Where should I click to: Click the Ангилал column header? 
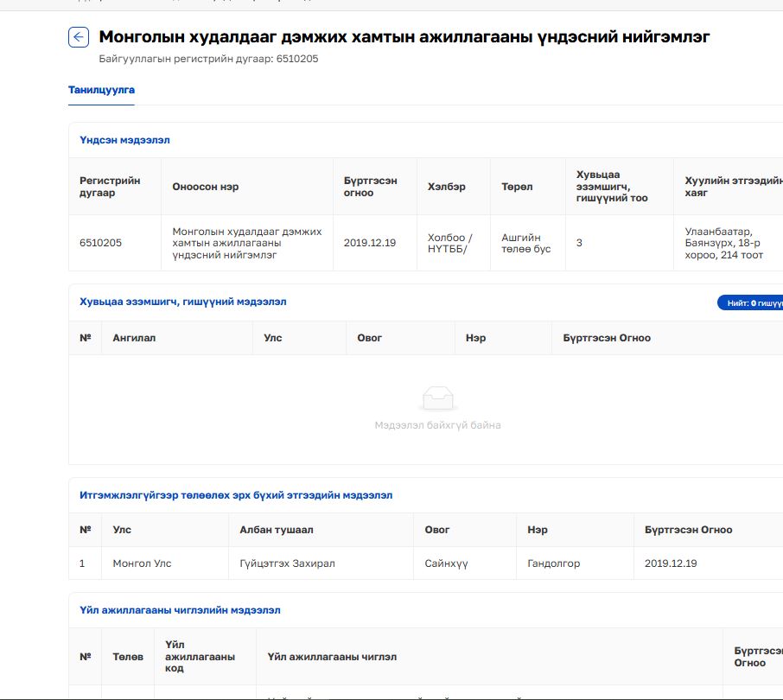click(x=134, y=338)
